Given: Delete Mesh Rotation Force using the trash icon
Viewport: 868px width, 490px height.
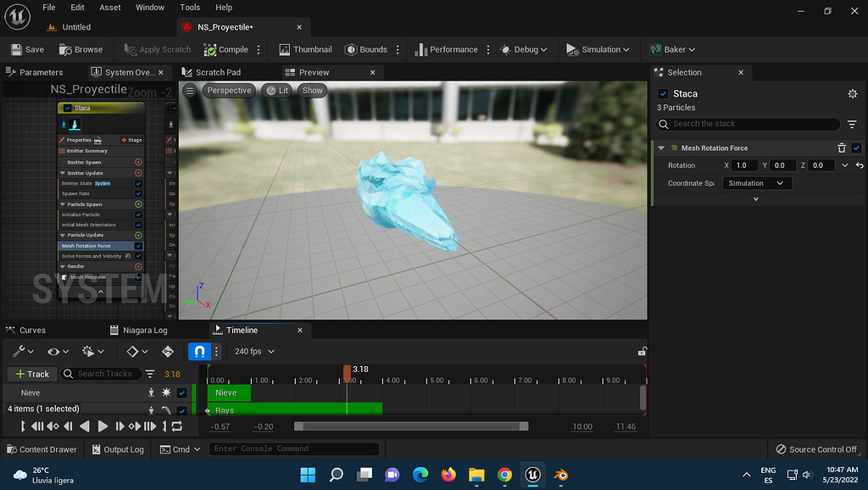Looking at the screenshot, I should click(x=841, y=148).
